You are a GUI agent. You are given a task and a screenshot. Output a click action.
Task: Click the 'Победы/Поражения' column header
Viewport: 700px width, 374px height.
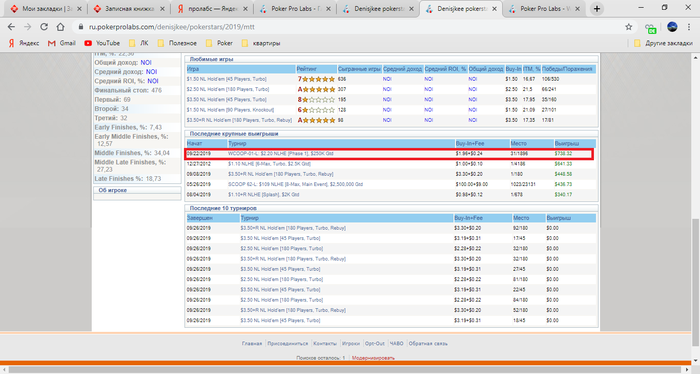point(567,69)
